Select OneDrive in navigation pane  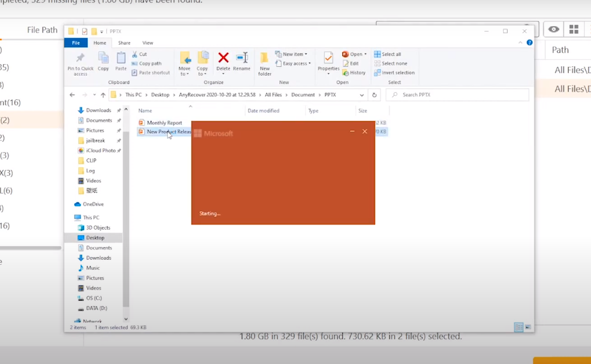(93, 204)
